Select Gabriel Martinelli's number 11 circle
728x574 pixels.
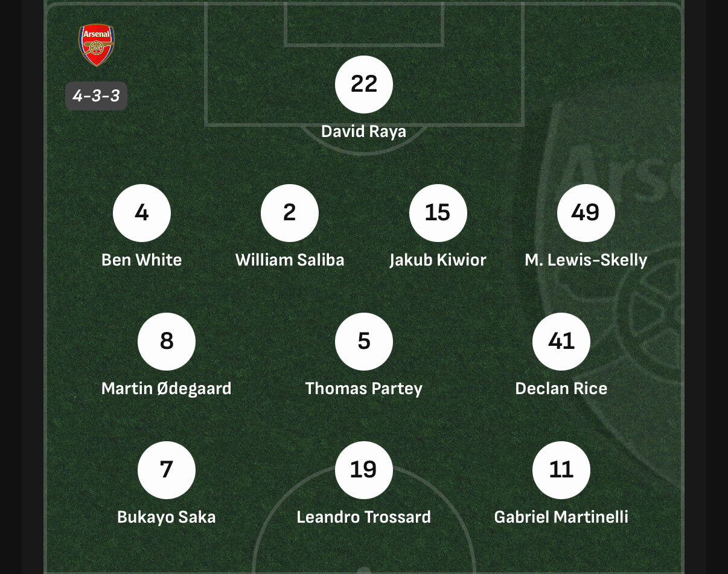pyautogui.click(x=561, y=470)
